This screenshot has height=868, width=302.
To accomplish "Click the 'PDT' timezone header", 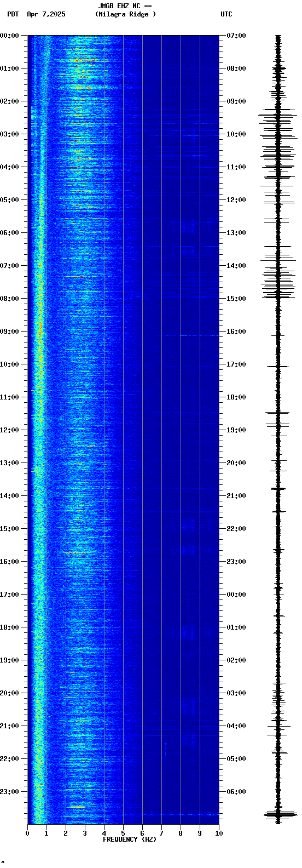I will (x=13, y=14).
